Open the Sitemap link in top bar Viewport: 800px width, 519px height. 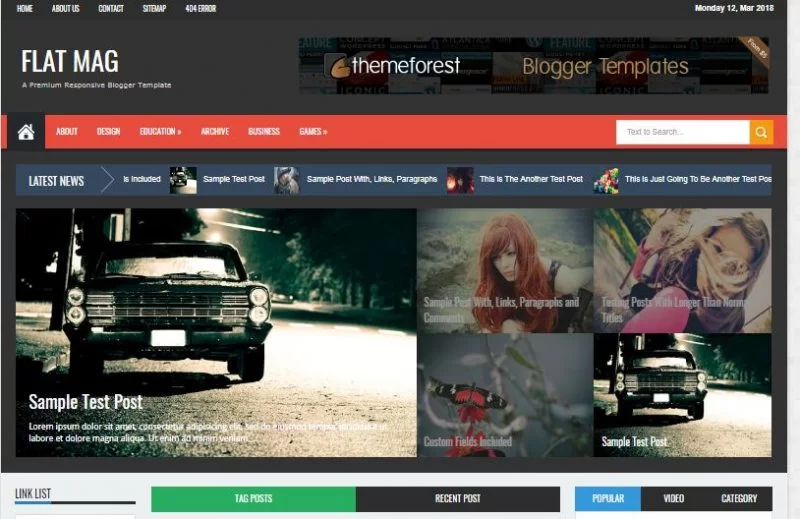click(x=155, y=9)
